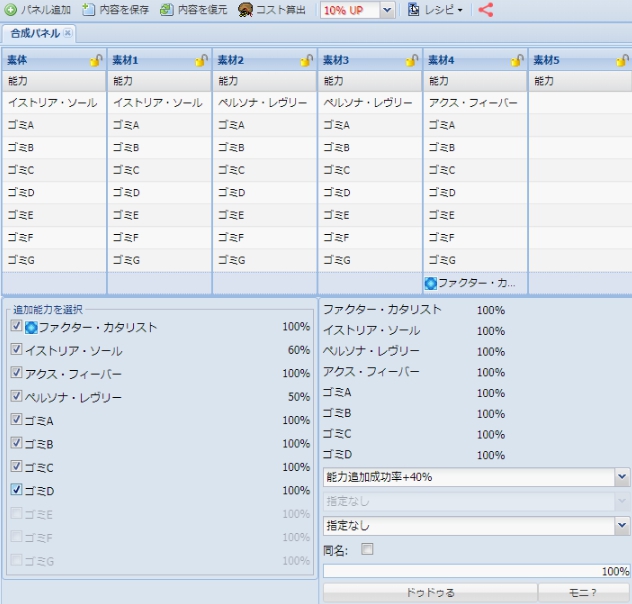Enable the 同名 checkbox

coord(367,549)
